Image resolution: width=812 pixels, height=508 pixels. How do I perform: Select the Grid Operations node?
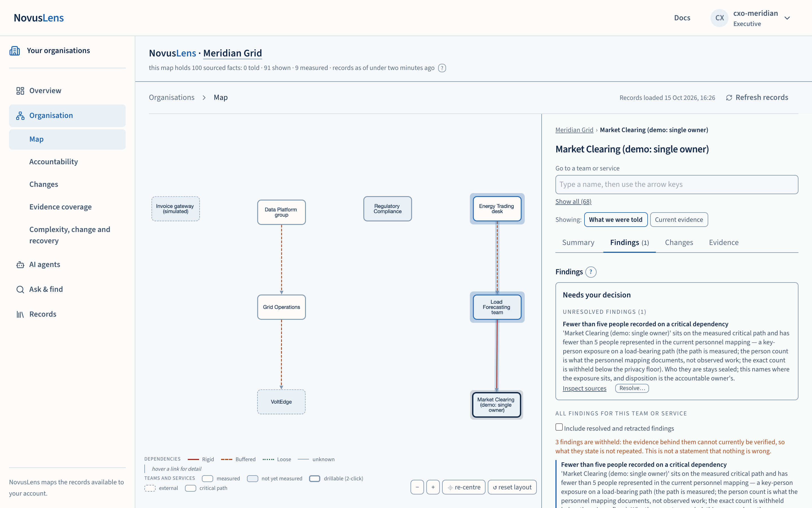pos(281,307)
